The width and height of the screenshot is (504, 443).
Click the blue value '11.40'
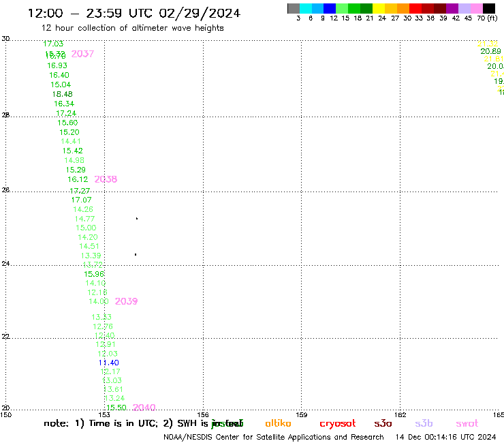(109, 363)
